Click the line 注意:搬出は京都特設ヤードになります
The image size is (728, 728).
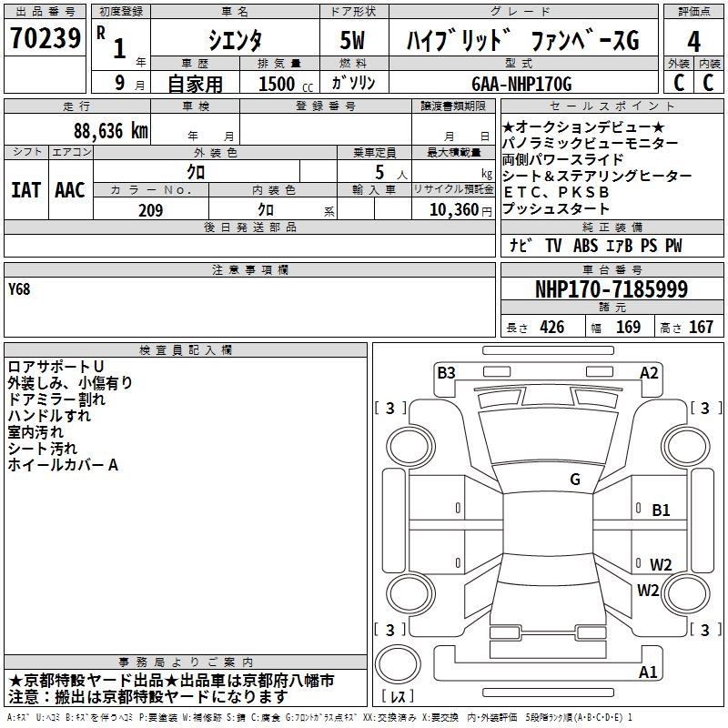pos(148,697)
